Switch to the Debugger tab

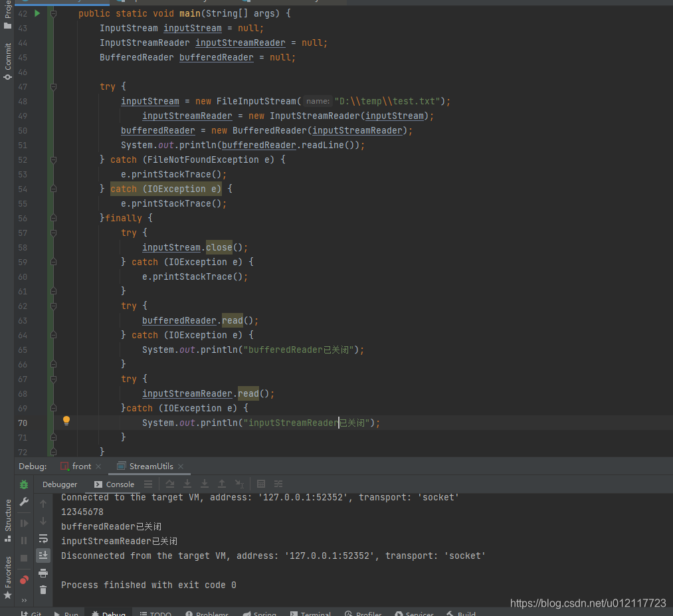[60, 484]
